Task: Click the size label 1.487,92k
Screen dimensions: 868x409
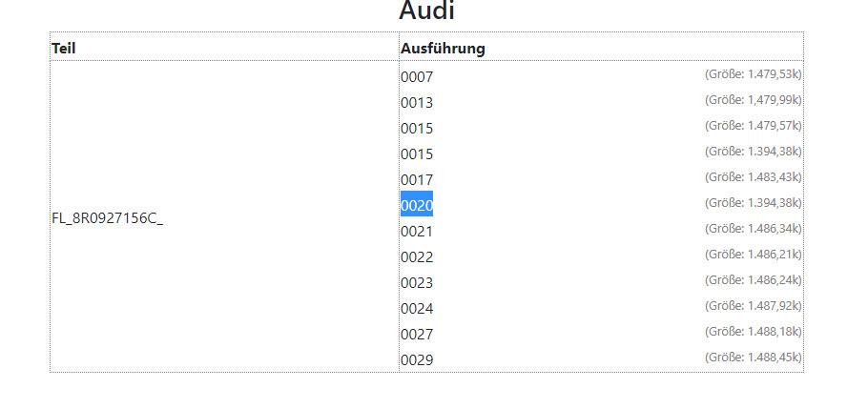Action: click(x=753, y=306)
